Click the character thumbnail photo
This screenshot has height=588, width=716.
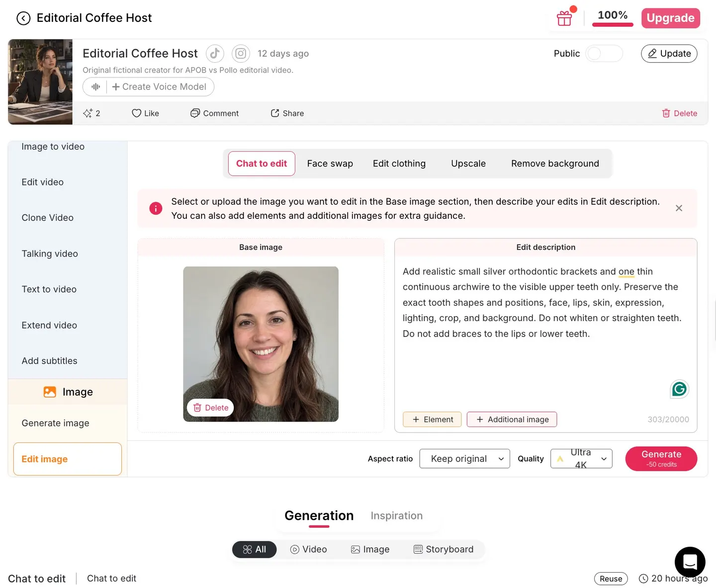pos(40,82)
